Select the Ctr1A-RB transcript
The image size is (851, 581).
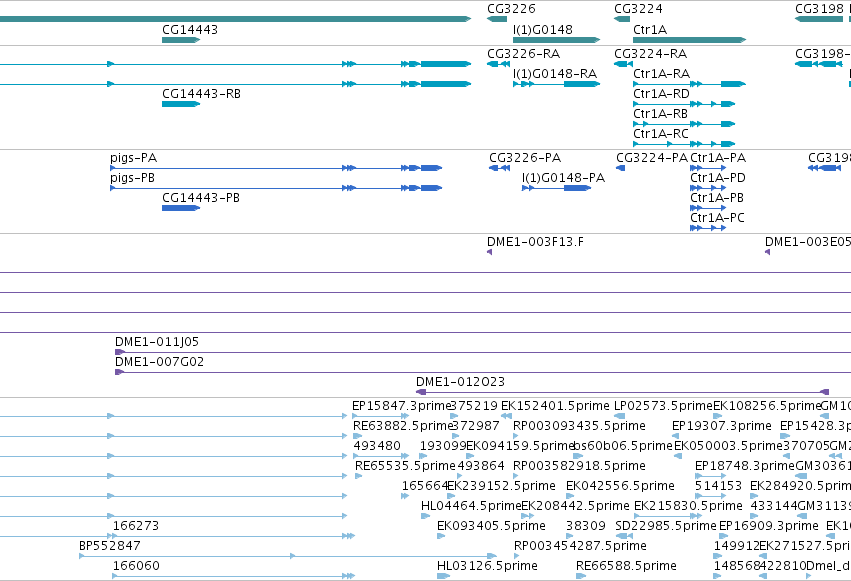tap(684, 124)
